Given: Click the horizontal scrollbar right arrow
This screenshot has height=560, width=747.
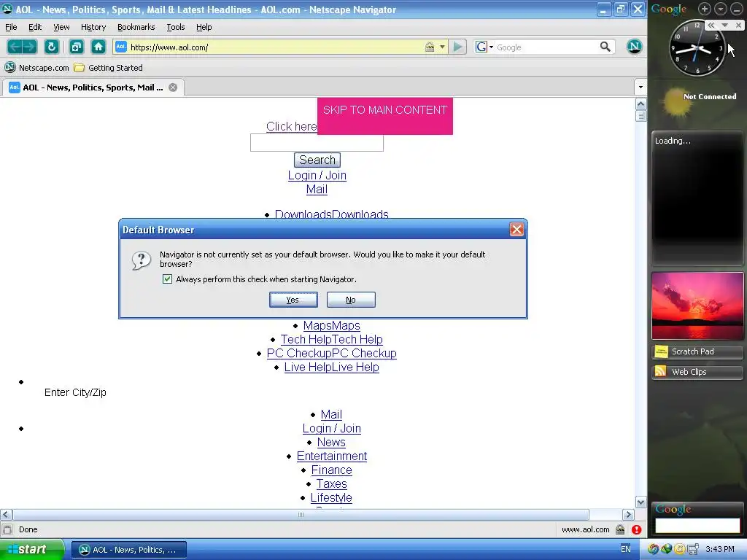Looking at the screenshot, I should click(x=628, y=514).
